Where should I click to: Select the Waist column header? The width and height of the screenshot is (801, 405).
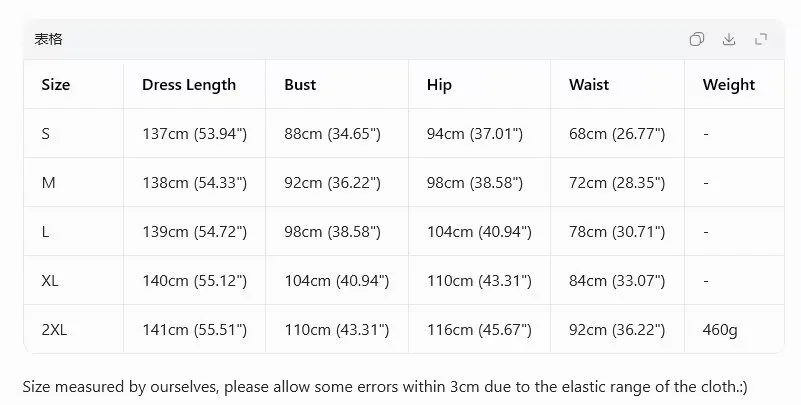(x=589, y=84)
